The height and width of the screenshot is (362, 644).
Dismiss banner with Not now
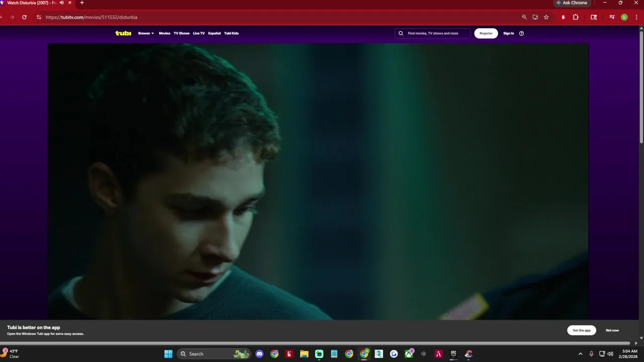[612, 330]
